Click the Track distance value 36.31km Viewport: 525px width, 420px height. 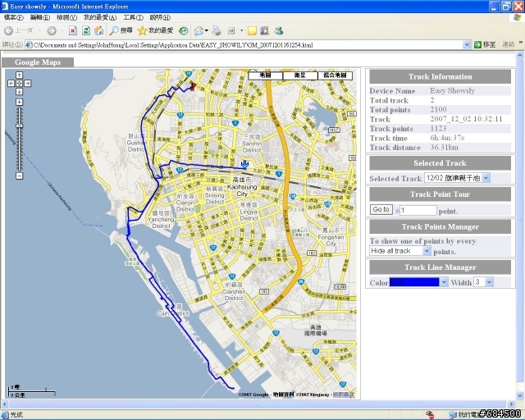(x=444, y=148)
